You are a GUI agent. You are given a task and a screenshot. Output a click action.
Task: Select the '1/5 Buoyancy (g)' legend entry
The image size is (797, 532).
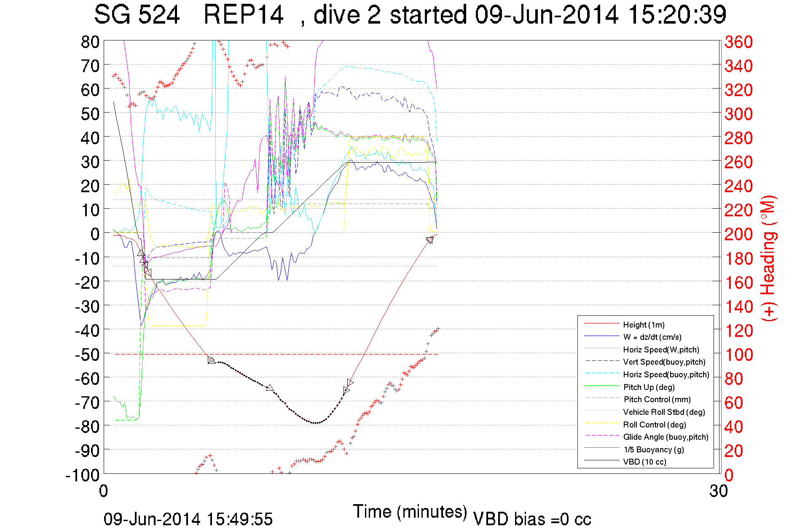[653, 449]
